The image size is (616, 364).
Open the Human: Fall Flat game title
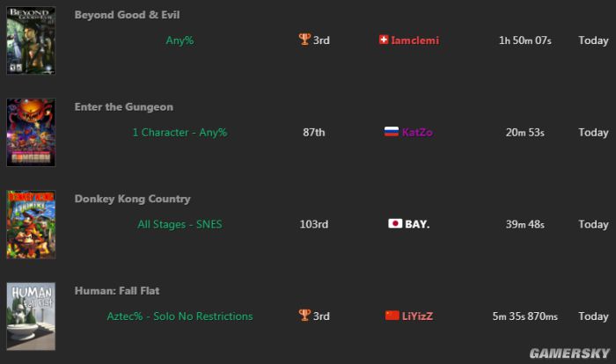(117, 291)
